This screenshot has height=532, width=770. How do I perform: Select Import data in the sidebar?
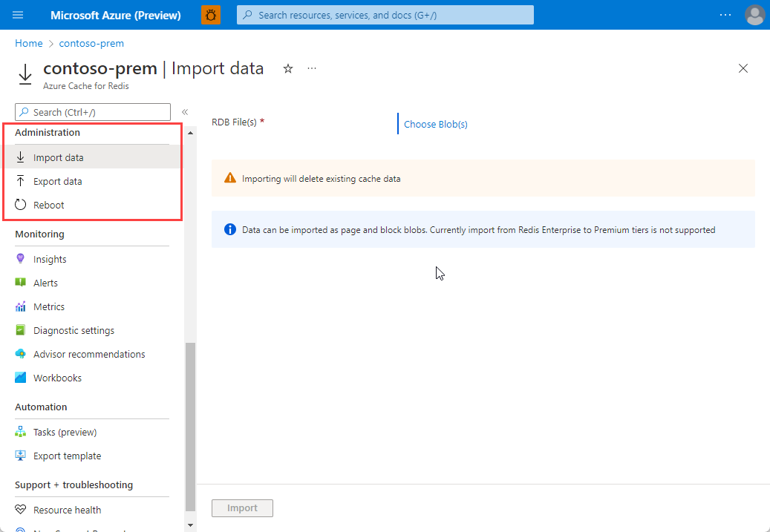[x=92, y=157]
